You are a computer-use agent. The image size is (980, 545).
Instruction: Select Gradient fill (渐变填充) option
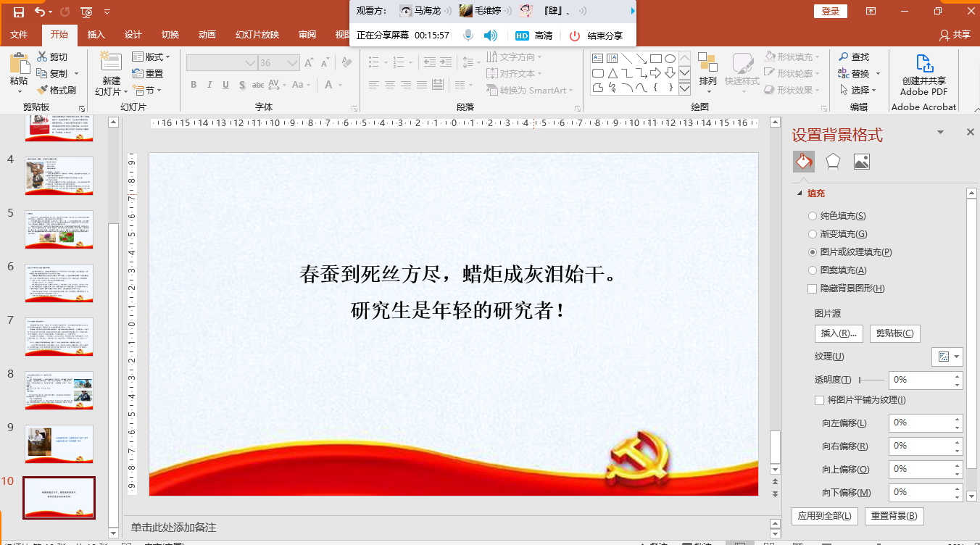[813, 234]
